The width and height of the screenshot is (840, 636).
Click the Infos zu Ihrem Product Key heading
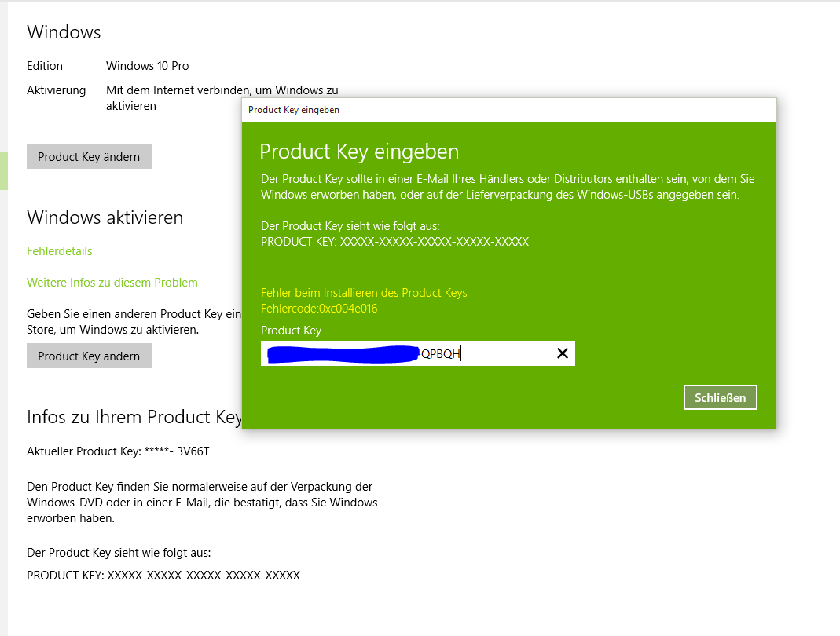point(134,417)
